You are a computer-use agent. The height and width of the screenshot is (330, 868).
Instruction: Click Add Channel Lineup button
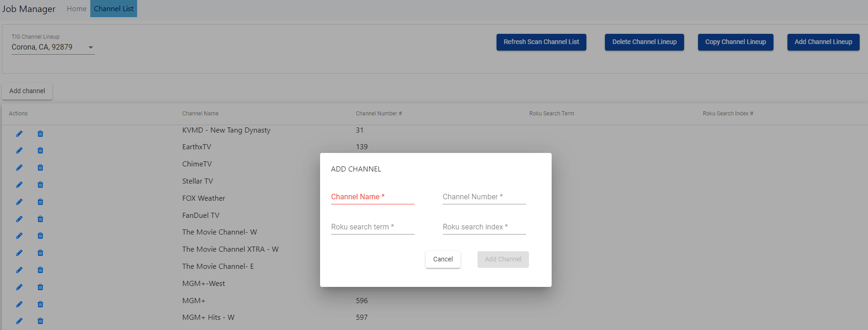click(823, 42)
